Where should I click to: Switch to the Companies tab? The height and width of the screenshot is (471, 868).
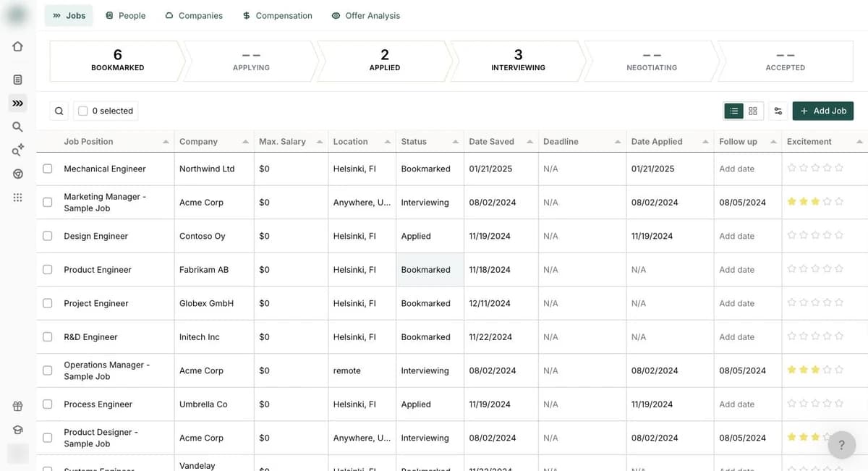coord(194,15)
